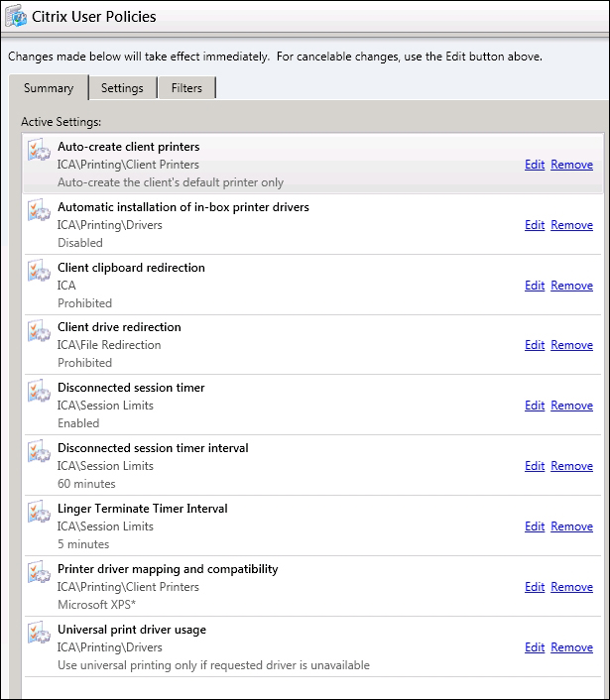
Task: Edit Automatic installation of in-box printer drivers
Action: tap(535, 225)
